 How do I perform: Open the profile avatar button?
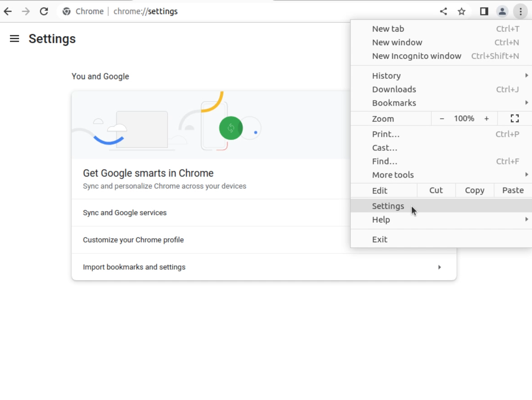coord(502,11)
